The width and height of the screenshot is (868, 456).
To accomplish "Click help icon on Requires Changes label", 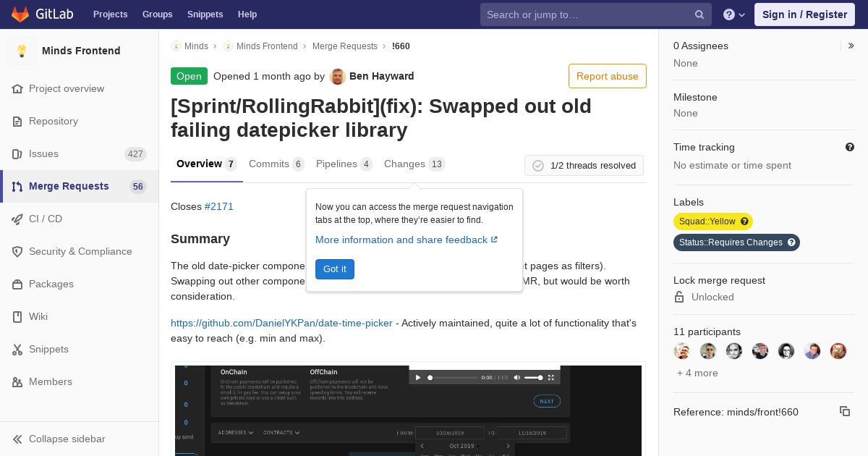I will coord(791,242).
